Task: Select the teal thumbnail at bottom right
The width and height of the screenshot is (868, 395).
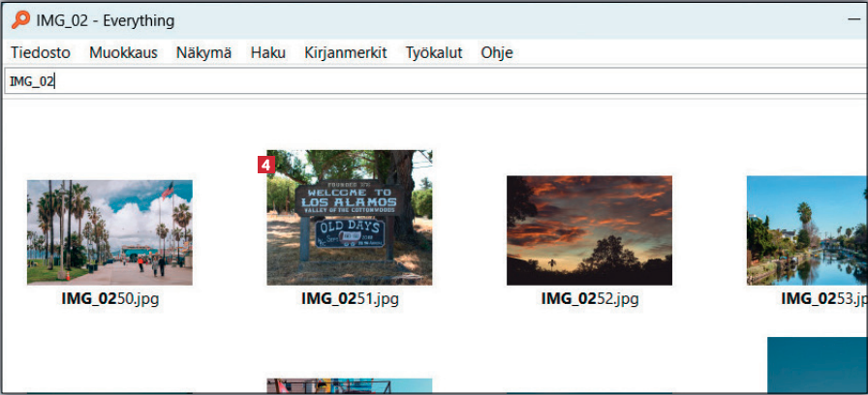Action: pos(817,366)
